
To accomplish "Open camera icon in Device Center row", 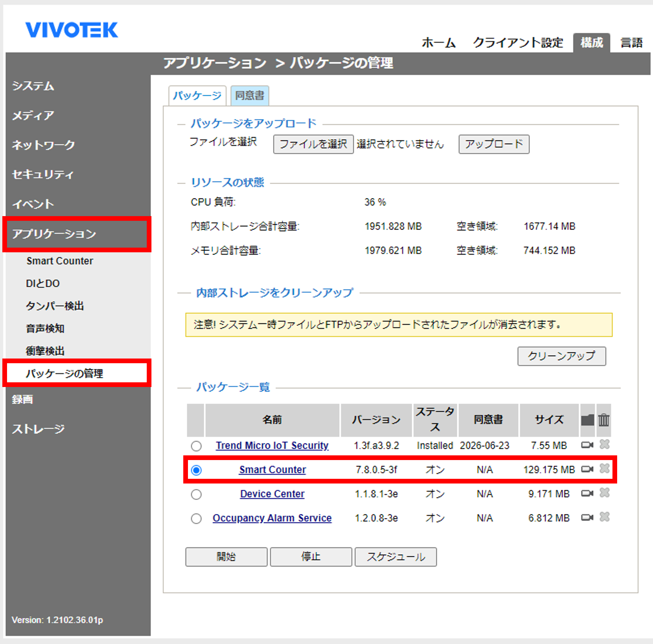I will (587, 493).
